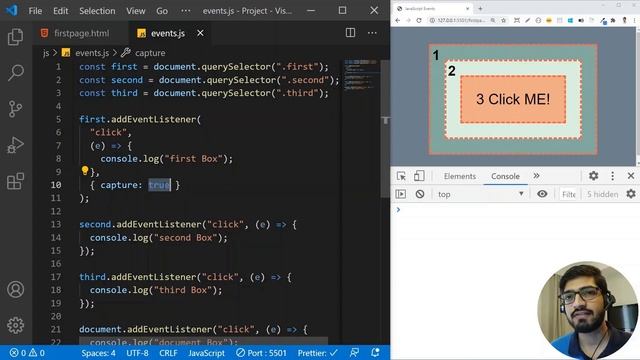The width and height of the screenshot is (640, 360).
Task: Click the editor minimap
Action: (x=361, y=75)
